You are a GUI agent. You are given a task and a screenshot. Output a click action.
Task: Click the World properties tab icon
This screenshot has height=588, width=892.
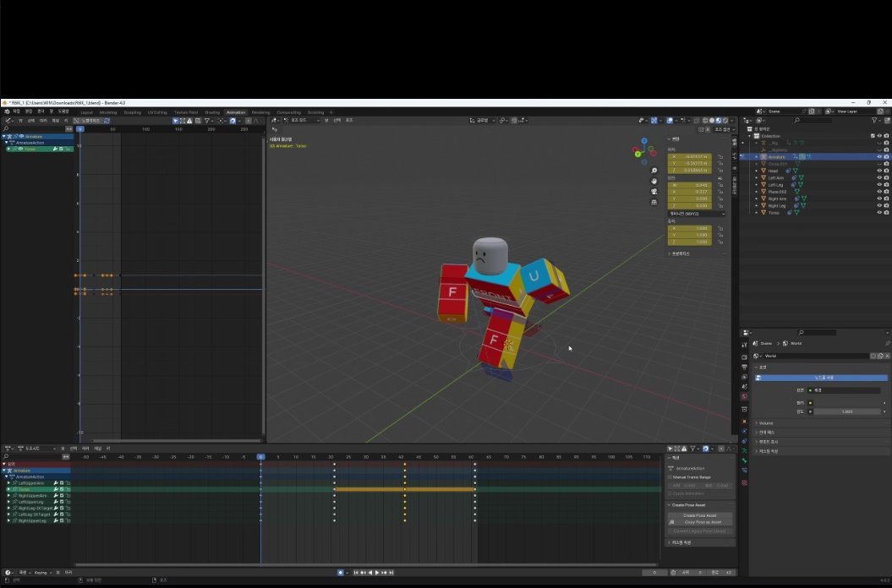pyautogui.click(x=744, y=396)
